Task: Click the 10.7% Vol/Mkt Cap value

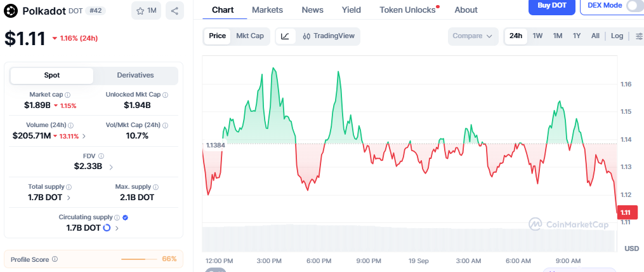Action: point(137,136)
